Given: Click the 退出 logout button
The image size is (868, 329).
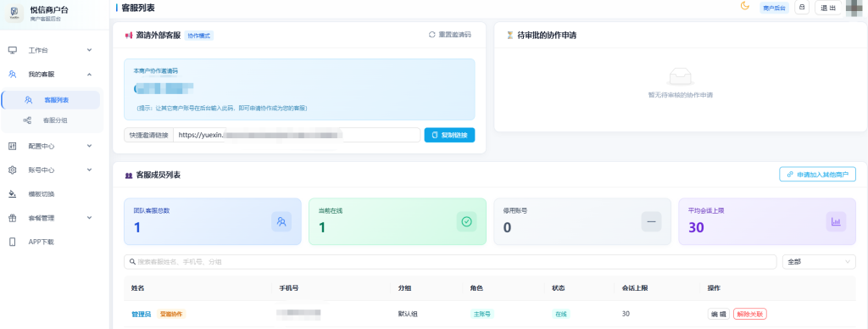Looking at the screenshot, I should (828, 8).
